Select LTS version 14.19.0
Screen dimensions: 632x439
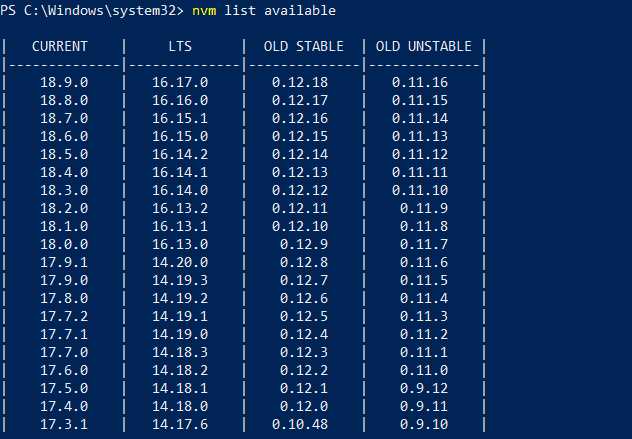[x=180, y=334]
